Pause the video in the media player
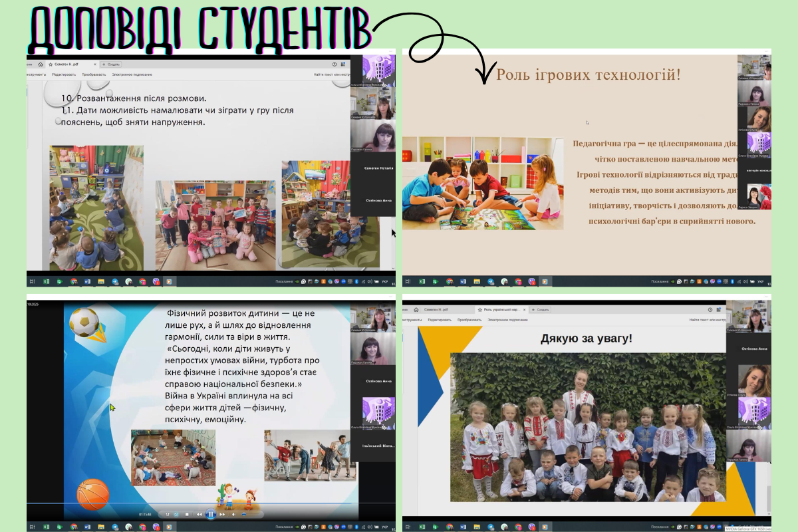 point(211,514)
